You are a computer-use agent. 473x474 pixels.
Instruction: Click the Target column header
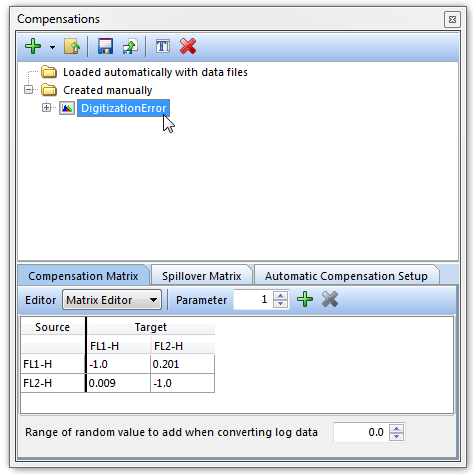[x=151, y=327]
